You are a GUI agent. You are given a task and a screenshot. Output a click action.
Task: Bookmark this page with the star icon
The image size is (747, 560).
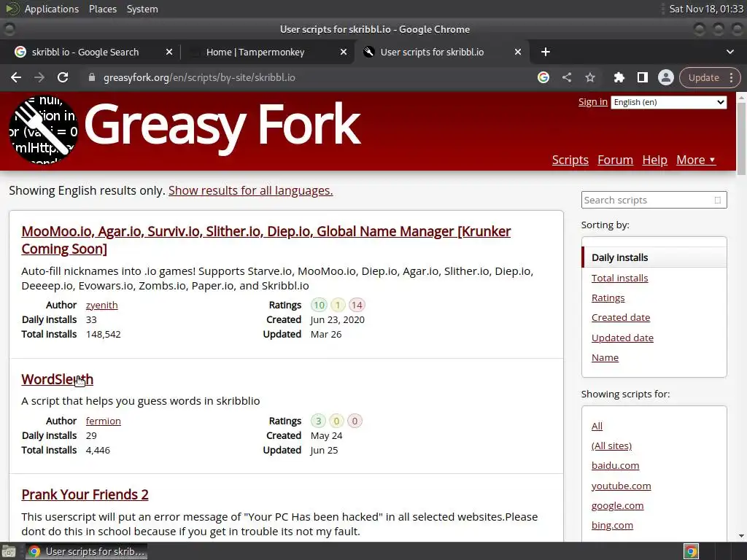pyautogui.click(x=590, y=77)
